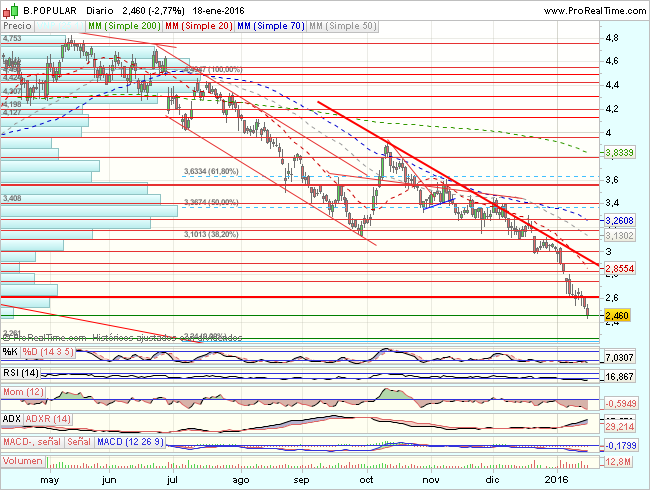The height and width of the screenshot is (490, 650).
Task: Click the 4,8 price axis value
Action: [x=612, y=38]
